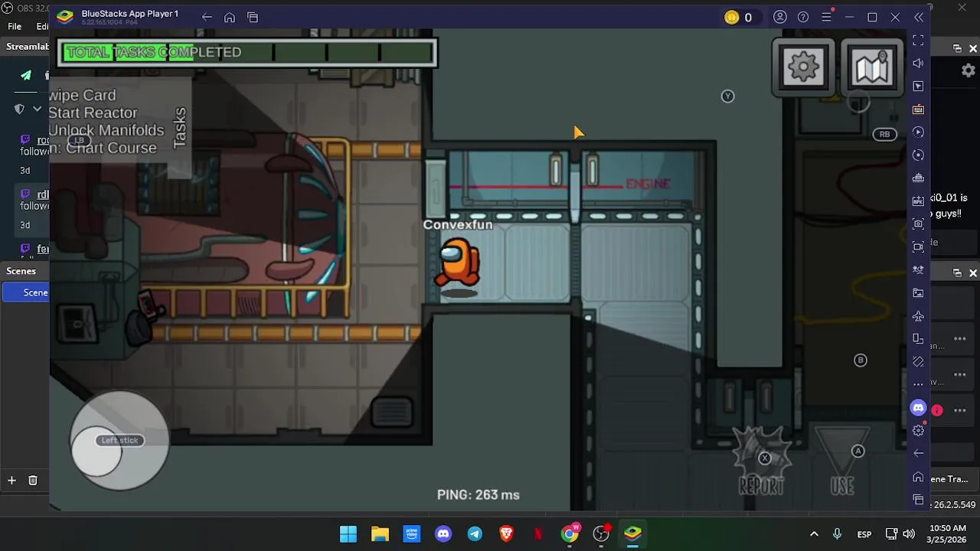
Task: Show hidden system tray icons
Action: click(814, 533)
